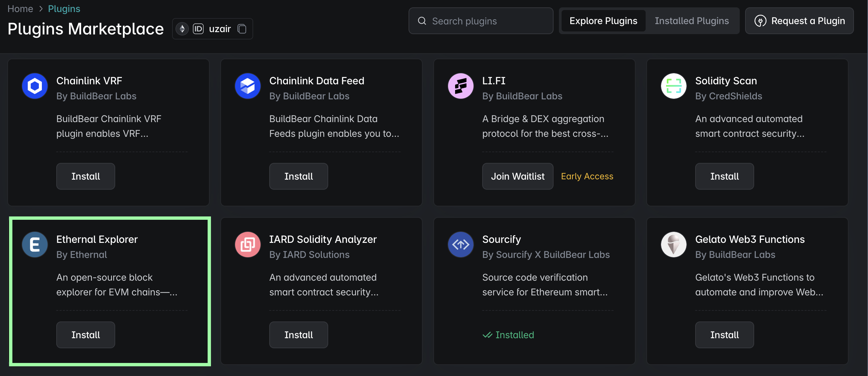Screen dimensions: 868x376
Task: Click 'By BuildBear Labs' under Chainlink VRF
Action: (x=96, y=96)
